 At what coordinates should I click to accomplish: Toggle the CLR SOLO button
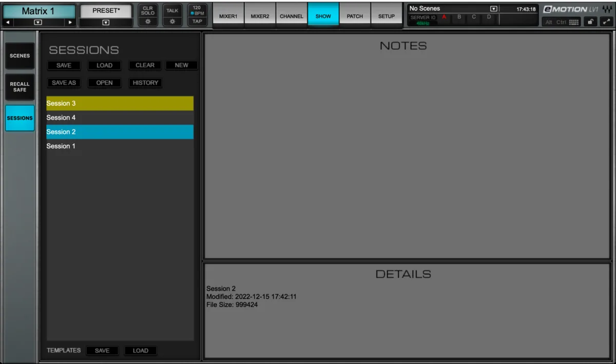[x=148, y=10]
